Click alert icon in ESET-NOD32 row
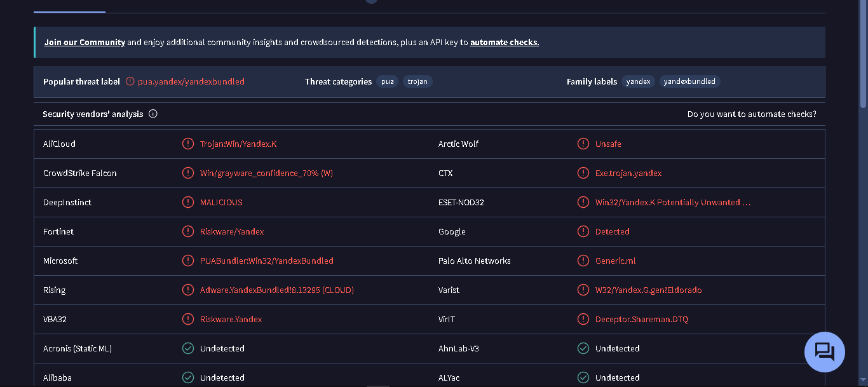 pyautogui.click(x=583, y=202)
